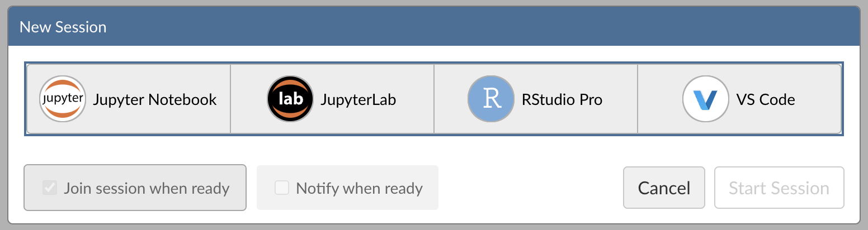Screen dimensions: 868x230
Task: Choose the Jupyter Notebook session tile
Action: pyautogui.click(x=129, y=99)
